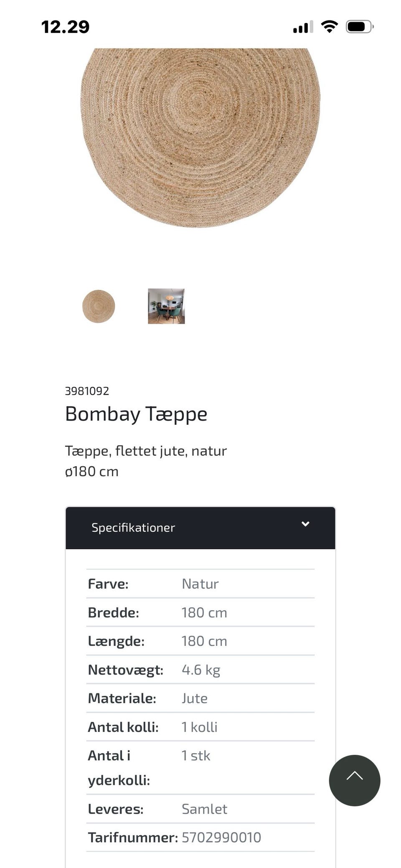Click the Antal kolli value 1 kolli

coord(200,727)
